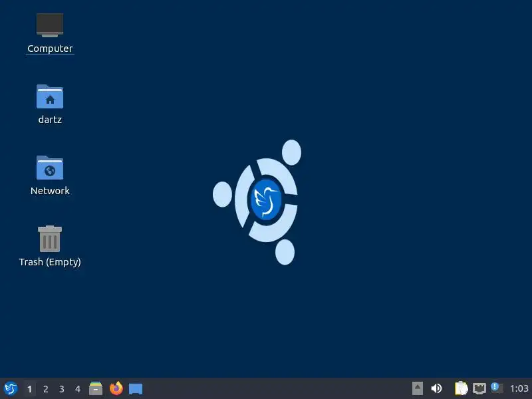Click the "Network" icon label

(x=50, y=191)
